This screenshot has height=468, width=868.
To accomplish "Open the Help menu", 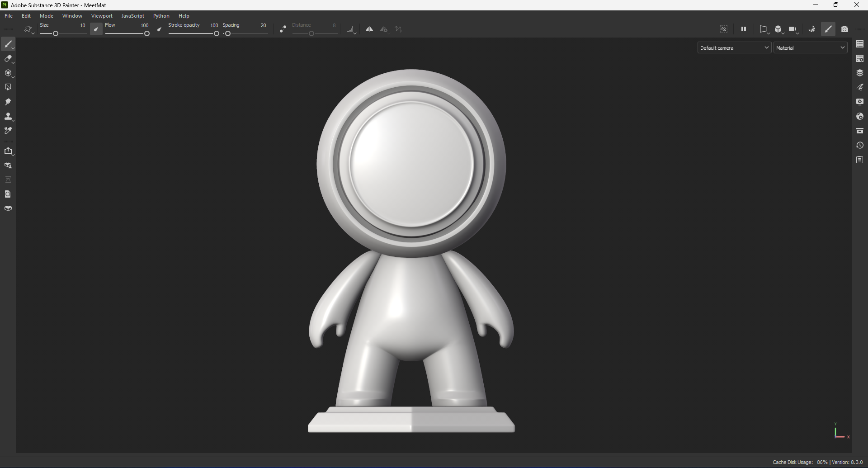I will 184,15.
